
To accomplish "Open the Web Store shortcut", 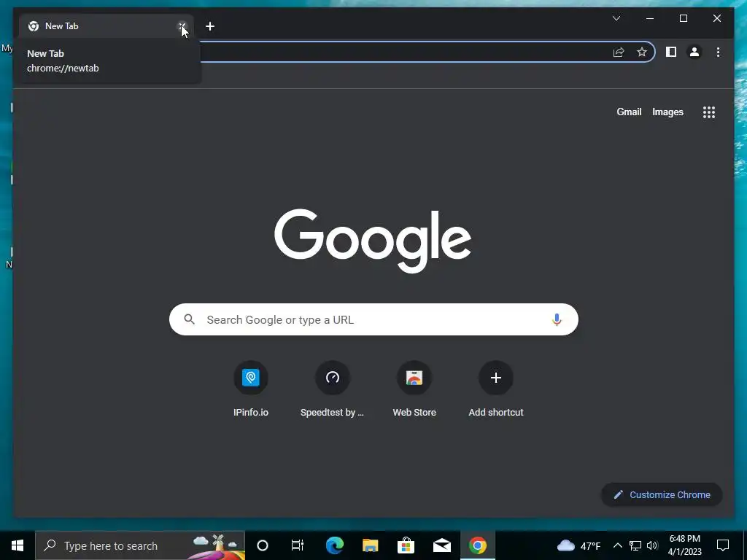I will [x=414, y=389].
